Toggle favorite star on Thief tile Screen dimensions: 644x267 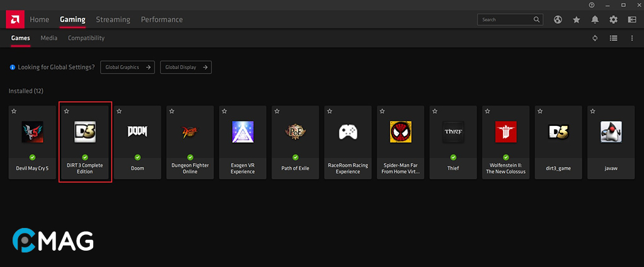tap(435, 111)
